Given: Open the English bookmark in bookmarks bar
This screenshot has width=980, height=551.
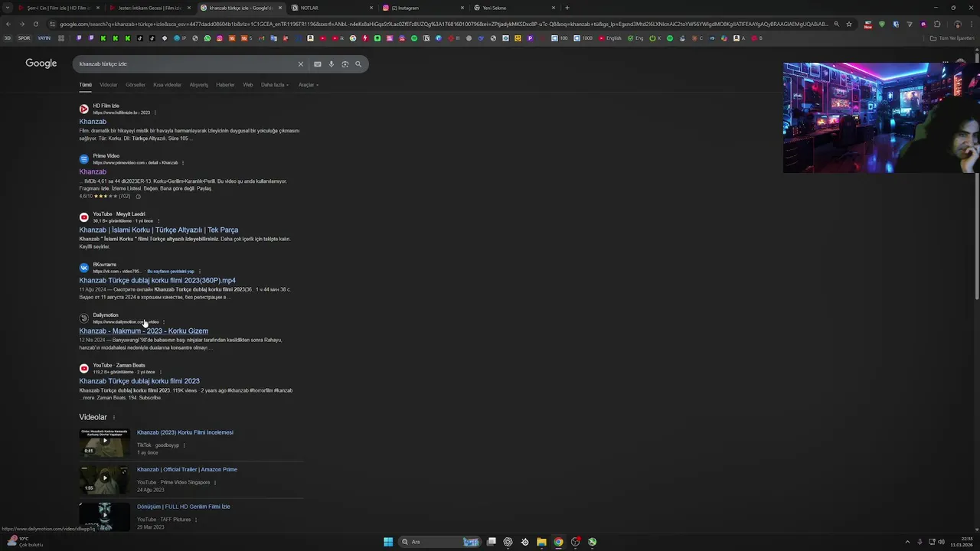Looking at the screenshot, I should tap(610, 38).
